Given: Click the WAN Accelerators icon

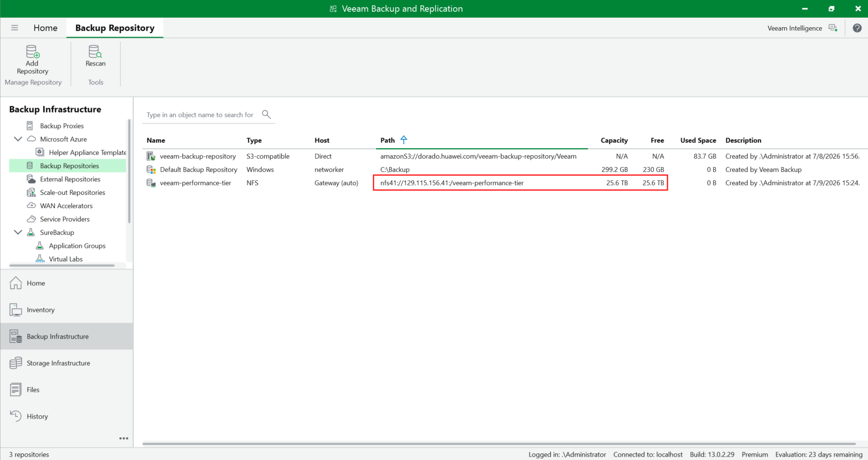Looking at the screenshot, I should coord(31,206).
